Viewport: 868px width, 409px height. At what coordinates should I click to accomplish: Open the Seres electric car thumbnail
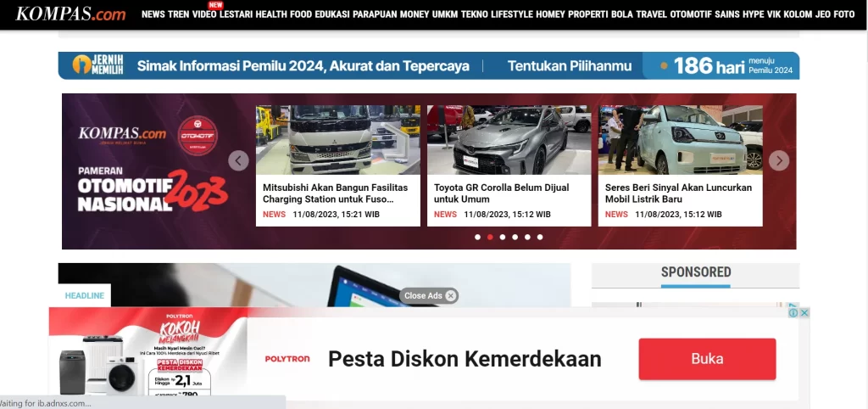(x=680, y=140)
